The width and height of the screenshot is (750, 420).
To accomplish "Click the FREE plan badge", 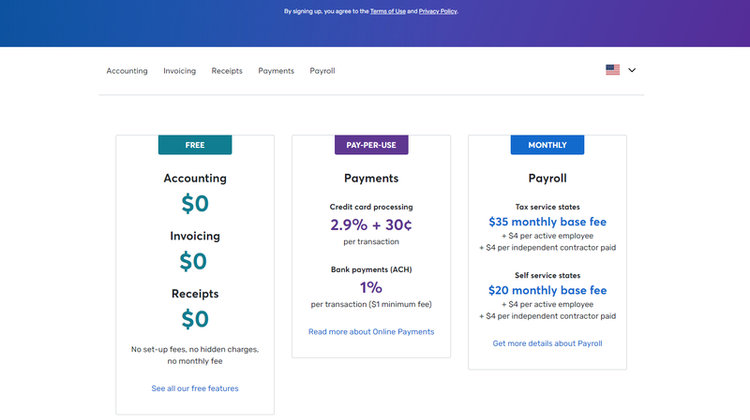I will (x=195, y=145).
